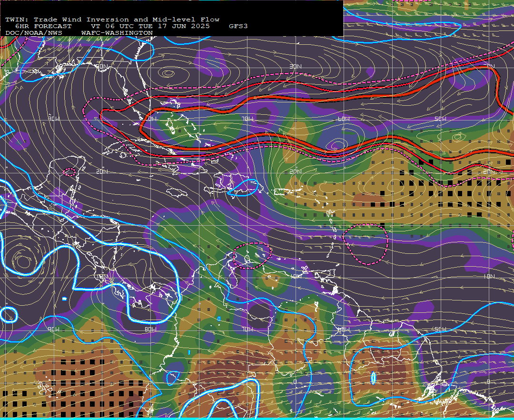Click the 'GFS3' model label
The width and height of the screenshot is (514, 420).
[238, 26]
